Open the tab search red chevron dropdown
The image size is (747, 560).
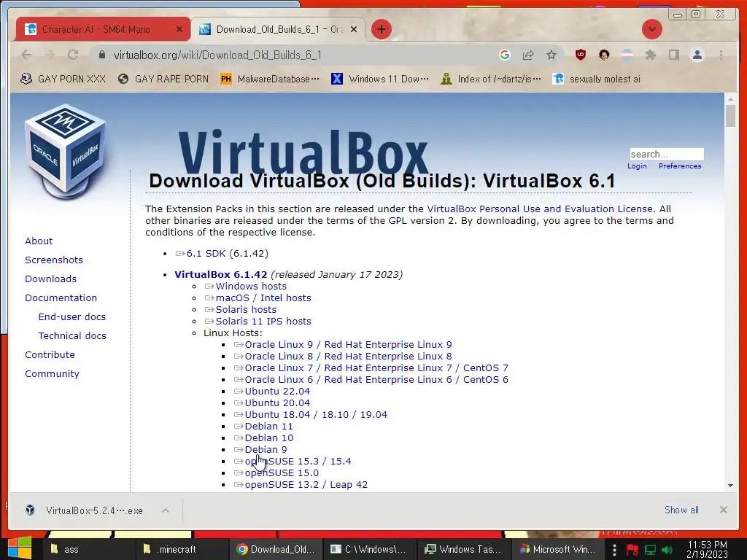click(651, 29)
